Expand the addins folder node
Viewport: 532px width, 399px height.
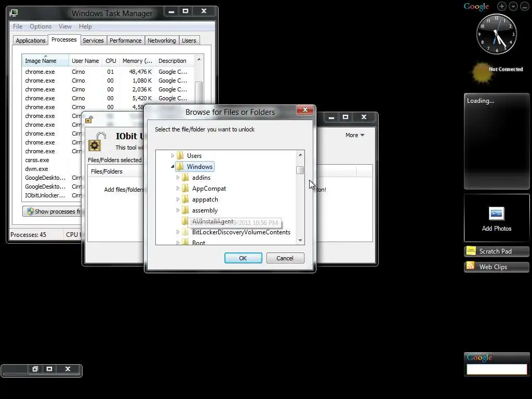[x=178, y=178]
